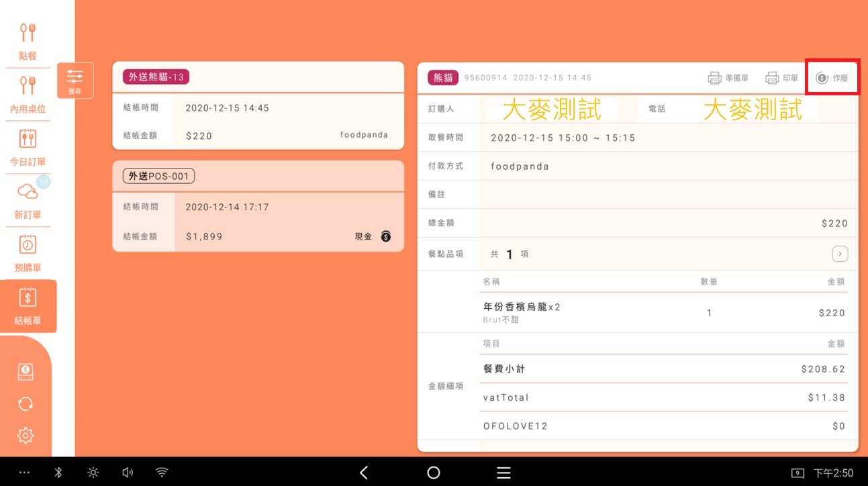Open the 點餐 ordering section
This screenshot has height=486, width=868.
(x=28, y=40)
